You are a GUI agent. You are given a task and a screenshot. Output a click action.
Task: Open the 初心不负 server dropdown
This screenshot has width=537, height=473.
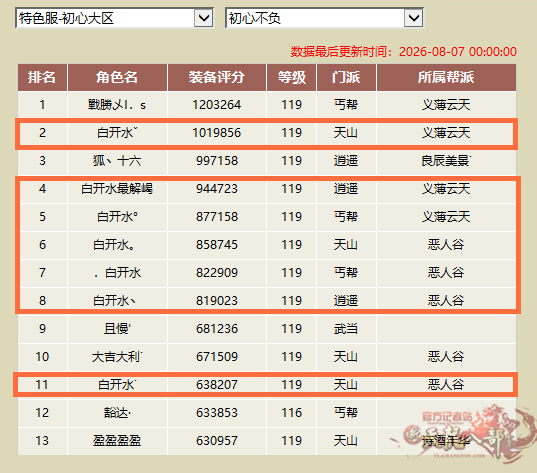pos(324,18)
